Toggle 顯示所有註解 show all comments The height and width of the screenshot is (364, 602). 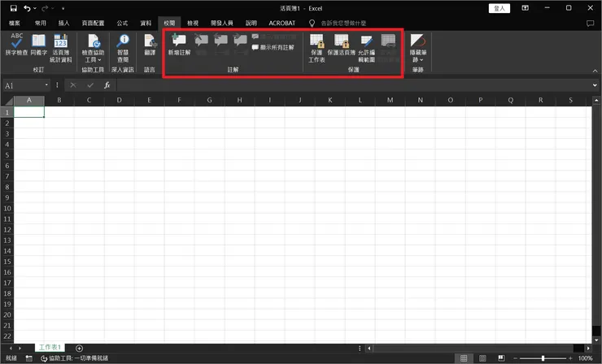click(x=273, y=48)
